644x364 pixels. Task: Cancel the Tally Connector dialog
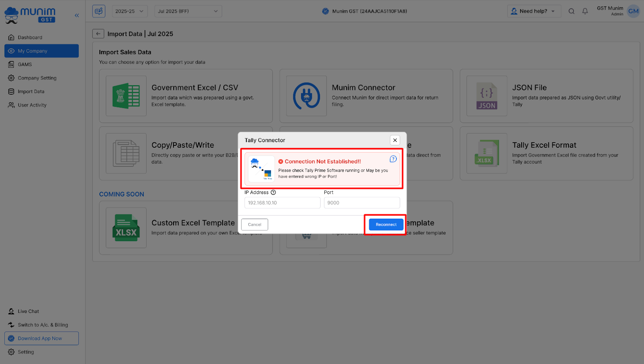(254, 225)
